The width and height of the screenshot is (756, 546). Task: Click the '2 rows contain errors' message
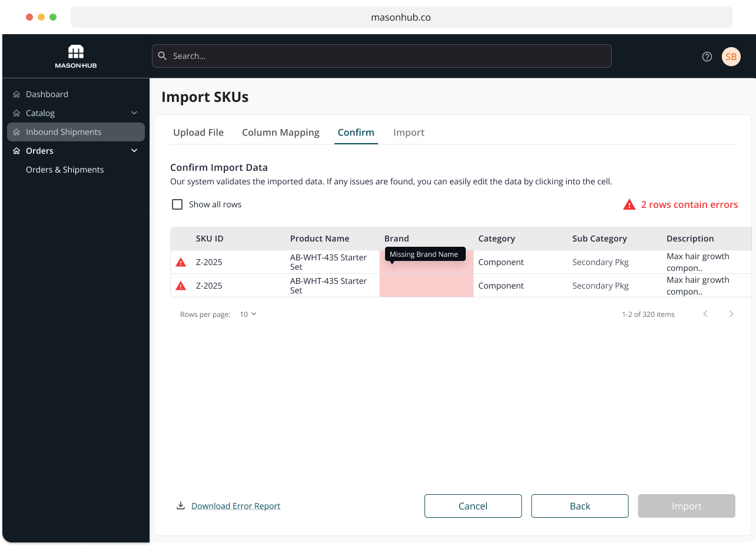click(689, 204)
